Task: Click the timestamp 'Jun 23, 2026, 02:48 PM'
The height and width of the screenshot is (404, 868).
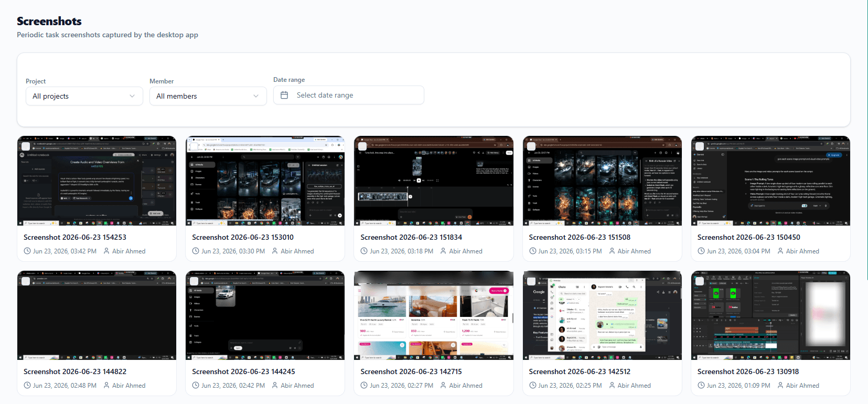Action: click(x=65, y=386)
